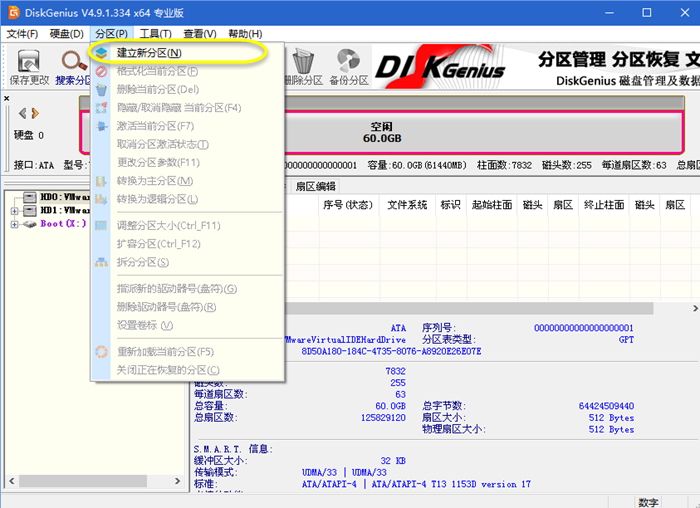Click 更改分区参数(F11) menu entry
The width and height of the screenshot is (700, 508).
click(x=187, y=162)
